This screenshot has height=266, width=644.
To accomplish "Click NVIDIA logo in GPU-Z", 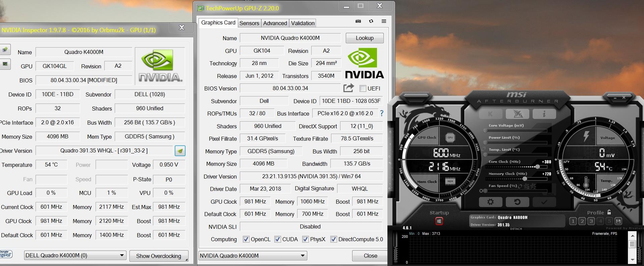I will (x=365, y=64).
